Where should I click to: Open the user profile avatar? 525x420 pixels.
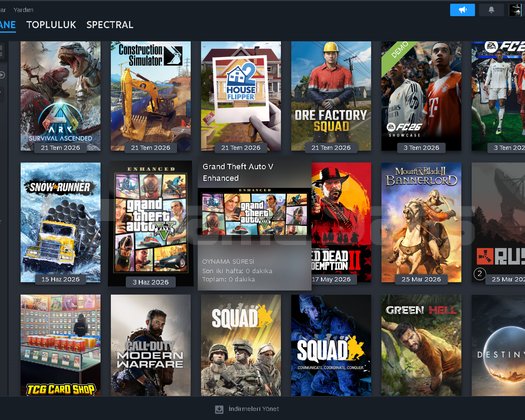click(517, 10)
